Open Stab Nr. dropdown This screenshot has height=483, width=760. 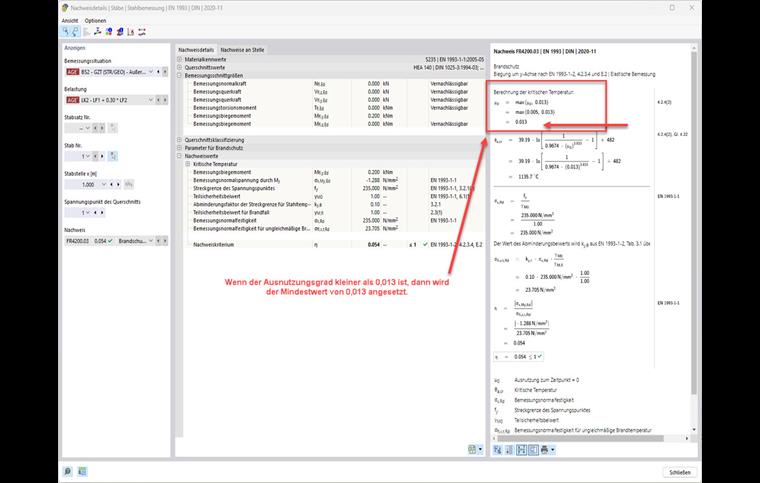[x=88, y=156]
